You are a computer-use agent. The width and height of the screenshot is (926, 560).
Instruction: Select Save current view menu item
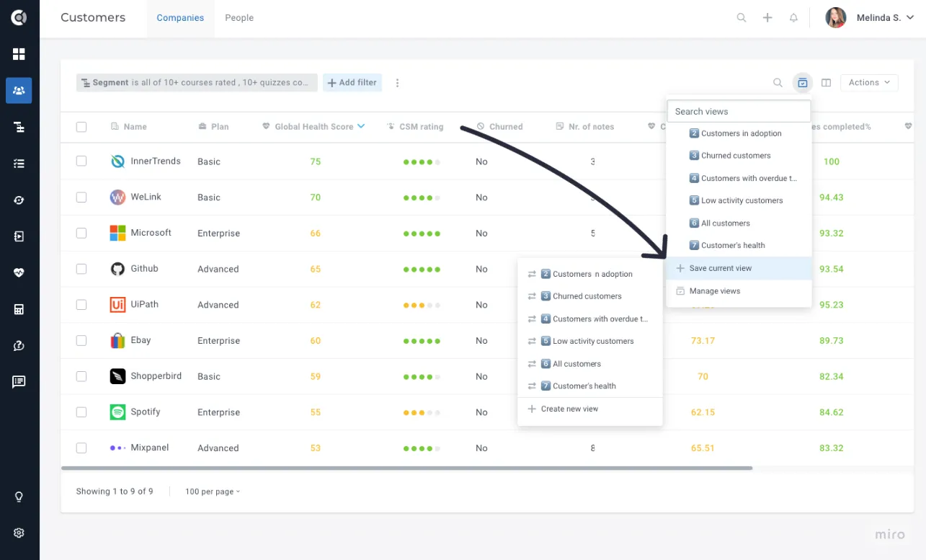(739, 268)
